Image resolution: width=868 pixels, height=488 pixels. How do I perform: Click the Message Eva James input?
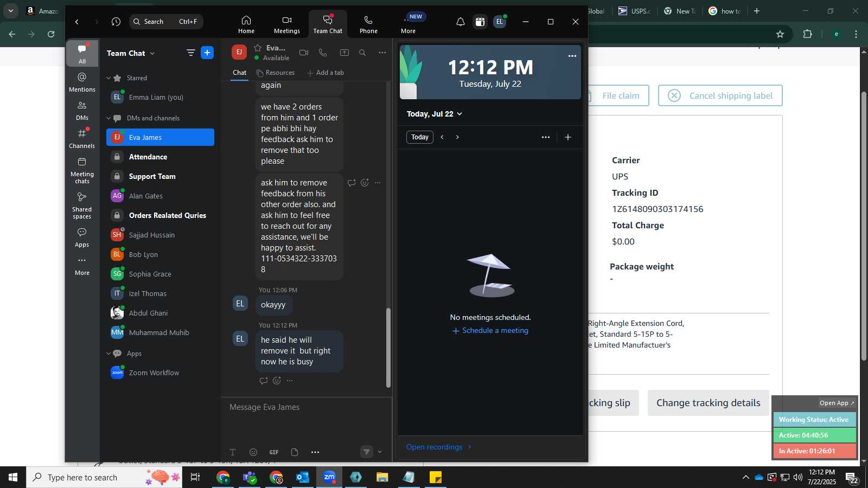point(307,407)
